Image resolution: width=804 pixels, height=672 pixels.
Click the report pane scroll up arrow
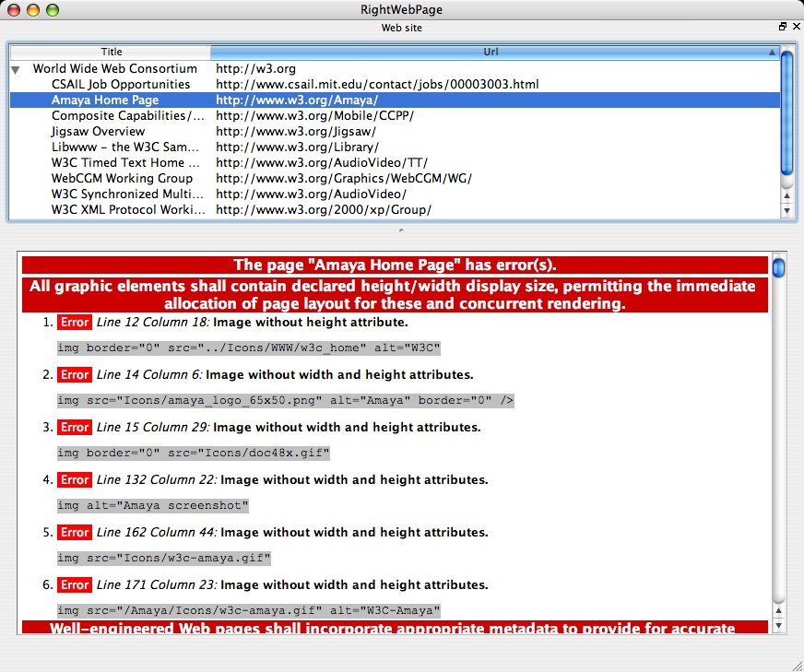point(779,610)
